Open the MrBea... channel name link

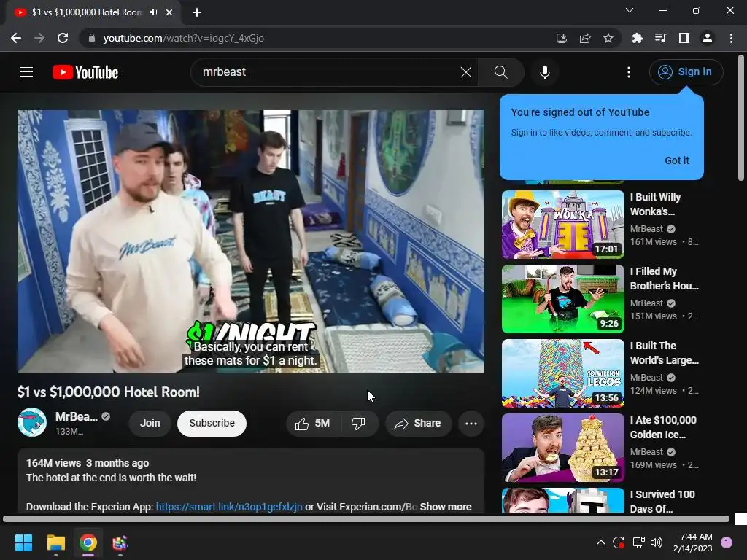(76, 416)
